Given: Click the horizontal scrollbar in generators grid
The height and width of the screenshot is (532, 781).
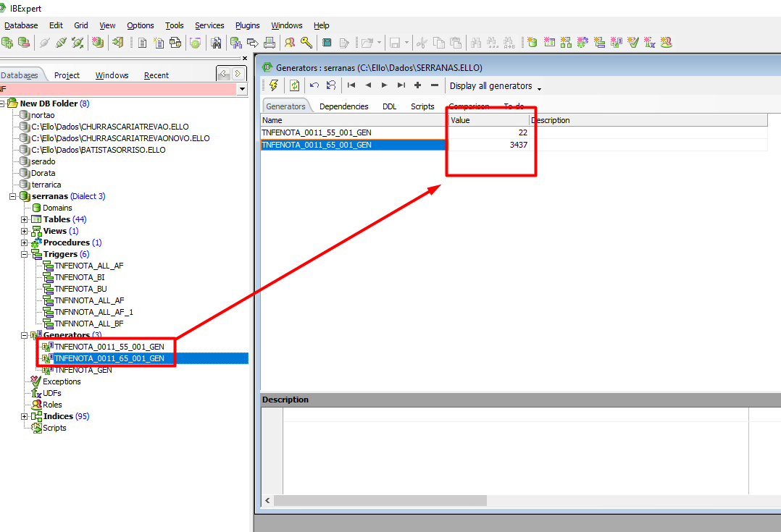Looking at the screenshot, I should (380, 501).
